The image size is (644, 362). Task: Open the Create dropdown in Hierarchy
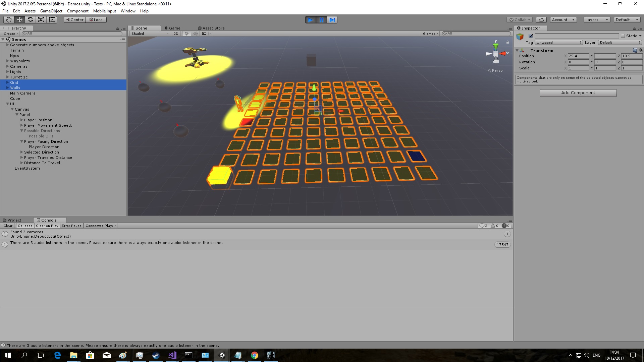(x=10, y=34)
